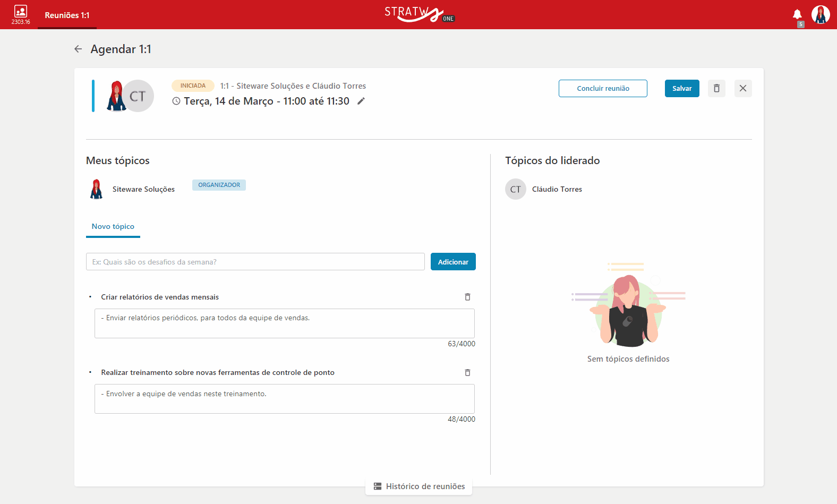Click Adicionar to add the topic
837x504 pixels.
(453, 262)
